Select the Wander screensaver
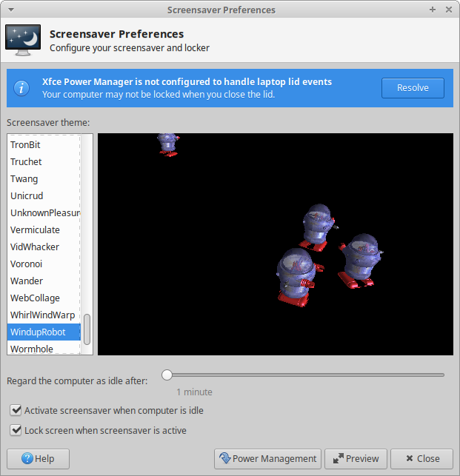The height and width of the screenshot is (476, 460). tap(44, 281)
